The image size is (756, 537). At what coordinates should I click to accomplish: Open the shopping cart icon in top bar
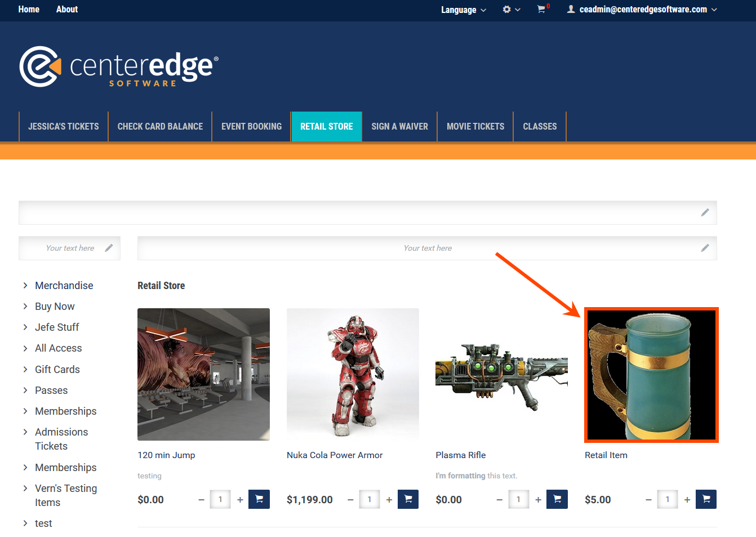pyautogui.click(x=541, y=9)
